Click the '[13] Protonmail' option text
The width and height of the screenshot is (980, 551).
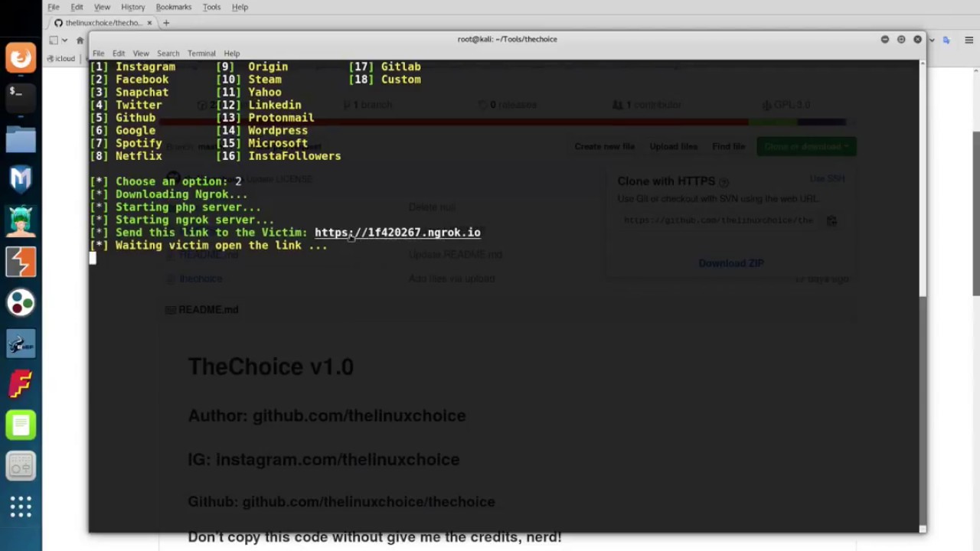[265, 118]
